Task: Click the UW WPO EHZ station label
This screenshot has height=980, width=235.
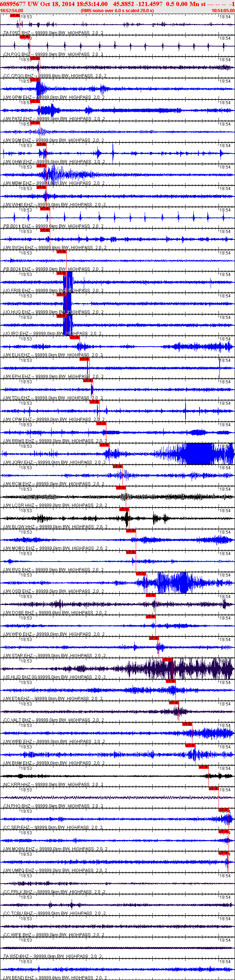Action: coord(18,634)
